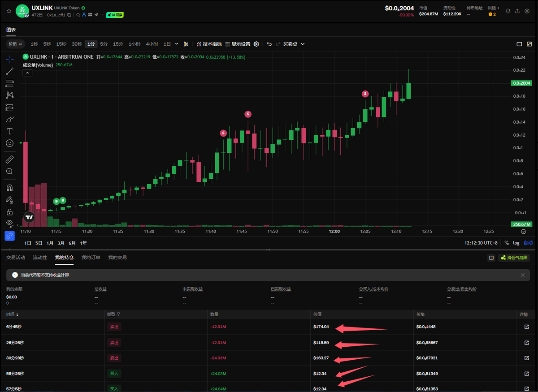This screenshot has height=392, width=538.
Task: Select the 图表 tab
Action: [x=11, y=30]
